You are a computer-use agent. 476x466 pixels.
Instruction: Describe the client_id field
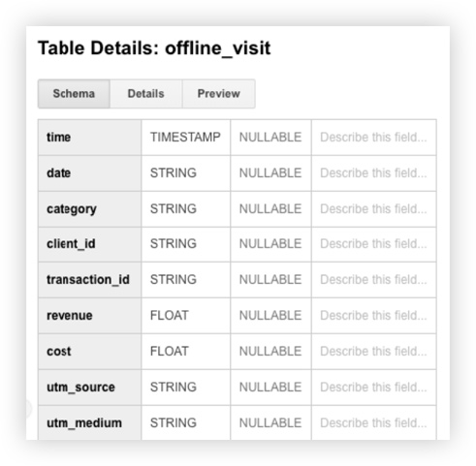click(373, 244)
